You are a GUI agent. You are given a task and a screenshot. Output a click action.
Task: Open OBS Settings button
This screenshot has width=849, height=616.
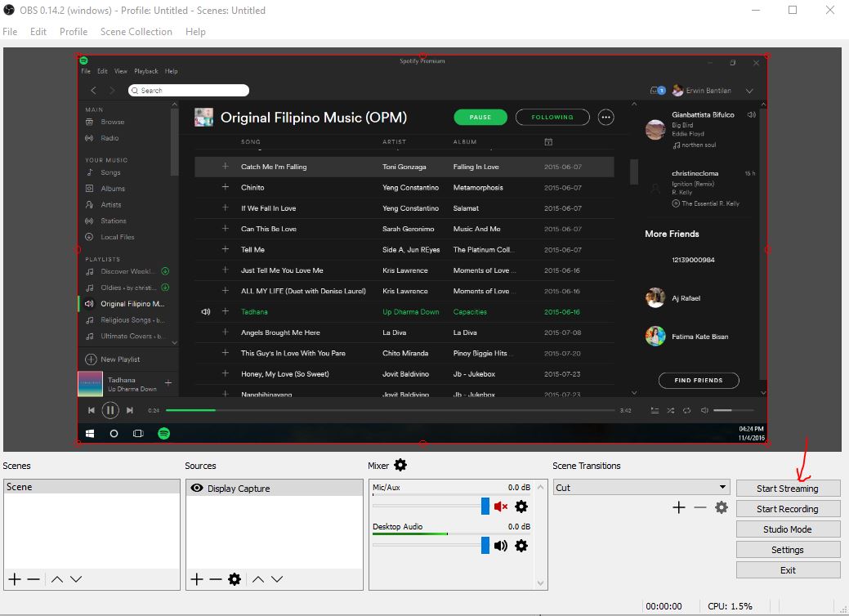click(788, 550)
